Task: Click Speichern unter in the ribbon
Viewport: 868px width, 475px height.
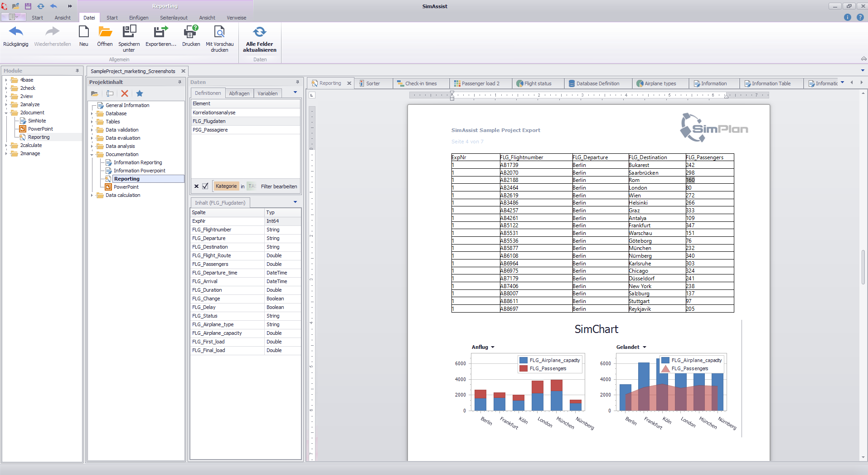Action: click(x=129, y=39)
